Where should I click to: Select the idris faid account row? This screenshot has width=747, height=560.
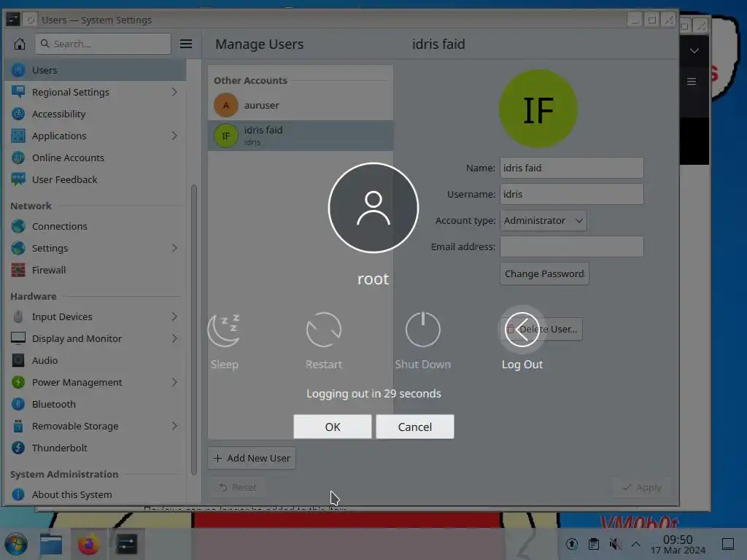click(x=300, y=136)
